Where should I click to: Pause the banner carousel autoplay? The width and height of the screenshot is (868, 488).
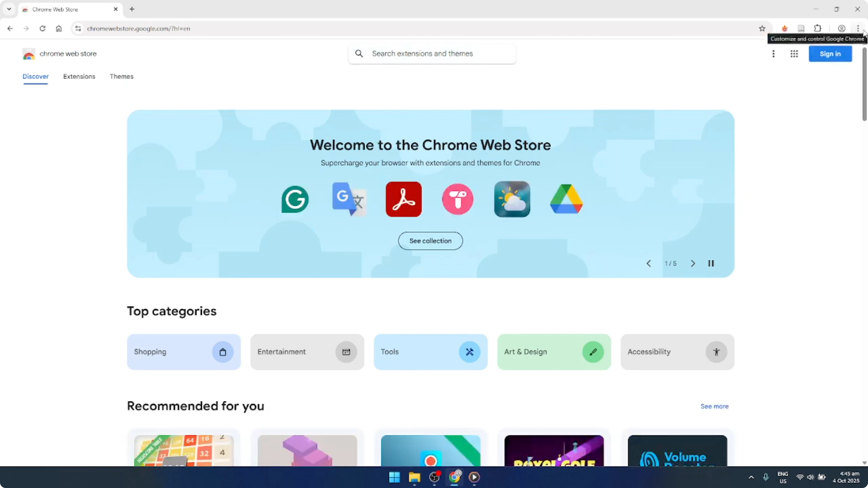[x=711, y=263]
